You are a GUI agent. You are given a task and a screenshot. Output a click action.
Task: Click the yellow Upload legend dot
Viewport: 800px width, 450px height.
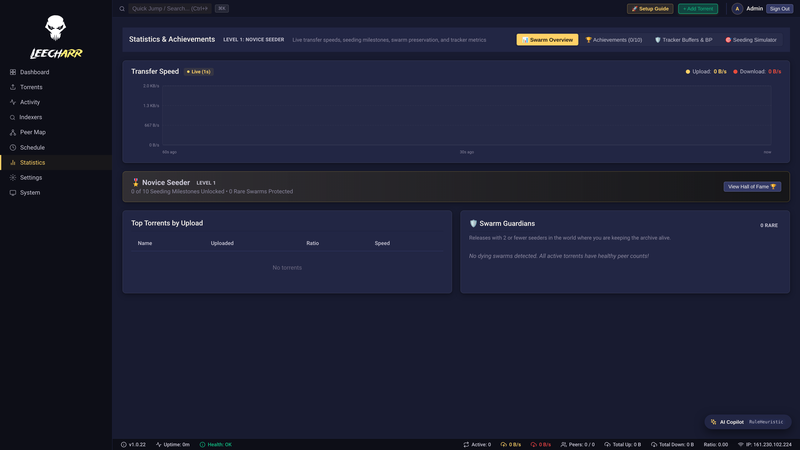point(688,72)
